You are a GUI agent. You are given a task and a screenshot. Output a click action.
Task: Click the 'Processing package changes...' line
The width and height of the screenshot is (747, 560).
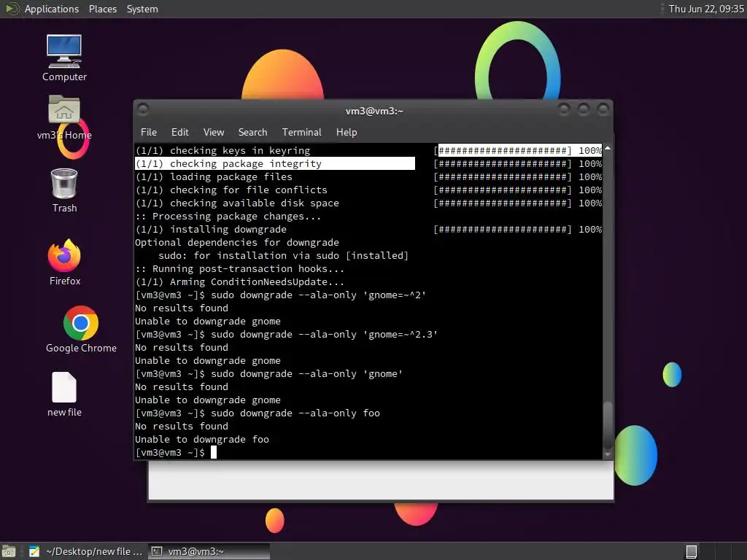click(x=228, y=216)
